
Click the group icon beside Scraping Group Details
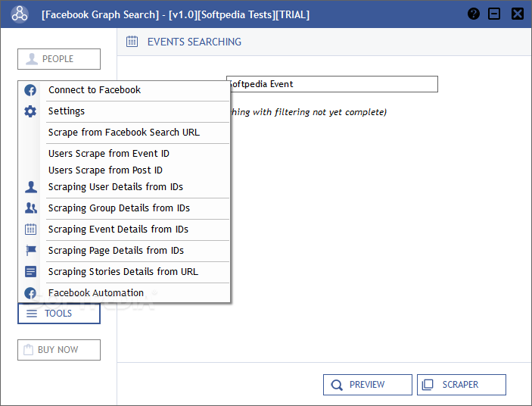pyautogui.click(x=31, y=208)
